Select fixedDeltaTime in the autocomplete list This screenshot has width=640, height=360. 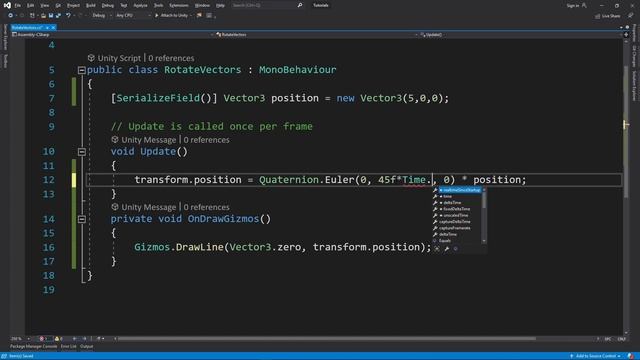[x=457, y=209]
